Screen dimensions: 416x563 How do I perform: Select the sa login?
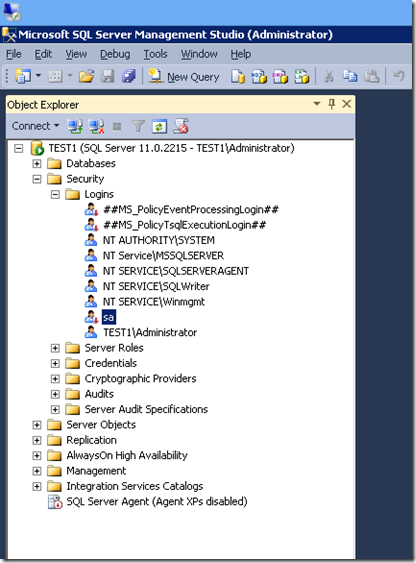(x=109, y=317)
